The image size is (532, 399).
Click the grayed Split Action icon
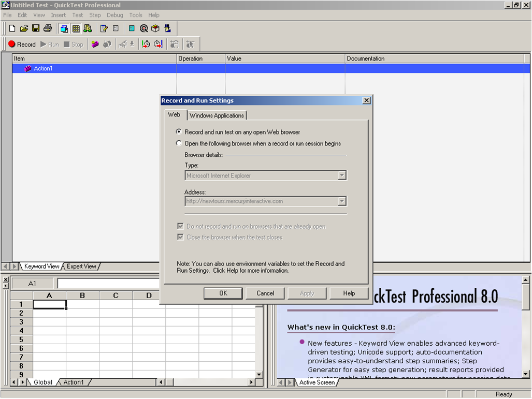click(107, 44)
